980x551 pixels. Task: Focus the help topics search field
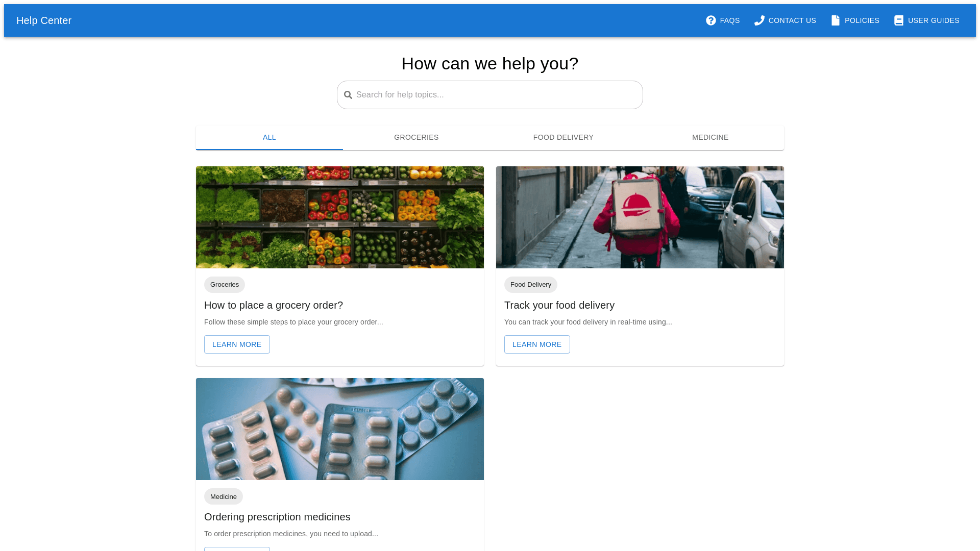(x=495, y=95)
